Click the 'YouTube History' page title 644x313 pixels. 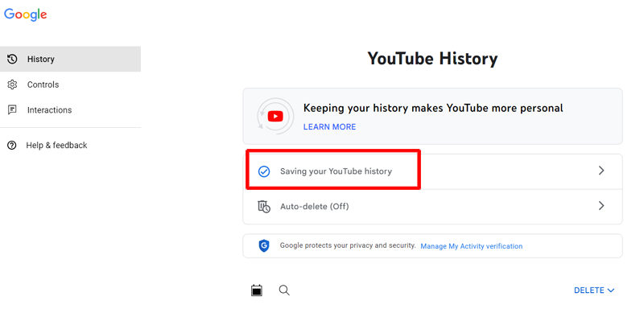[432, 59]
